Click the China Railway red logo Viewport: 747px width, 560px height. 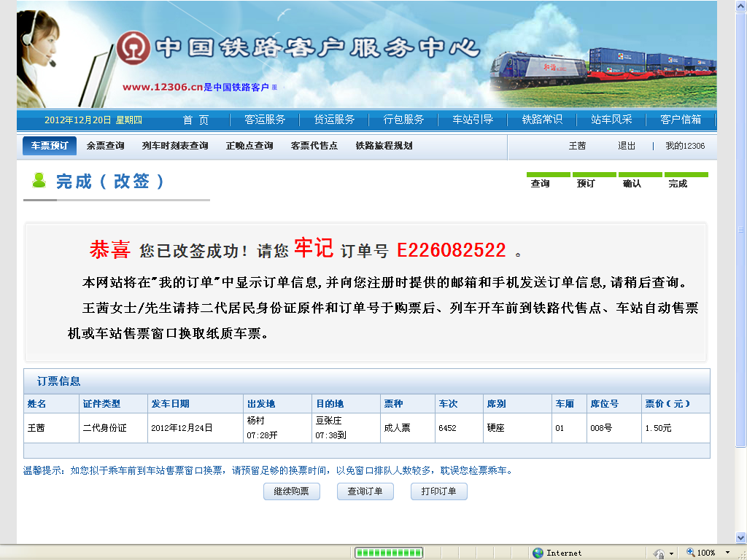click(133, 47)
